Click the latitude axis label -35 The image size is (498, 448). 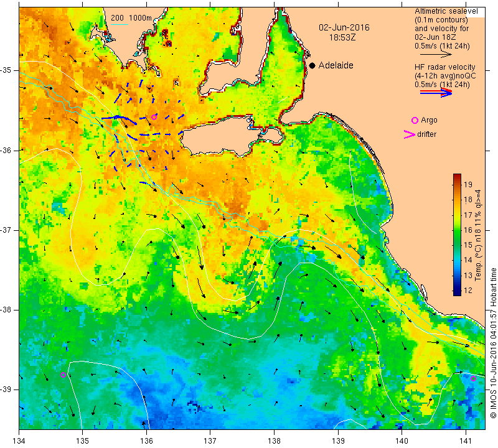point(6,70)
